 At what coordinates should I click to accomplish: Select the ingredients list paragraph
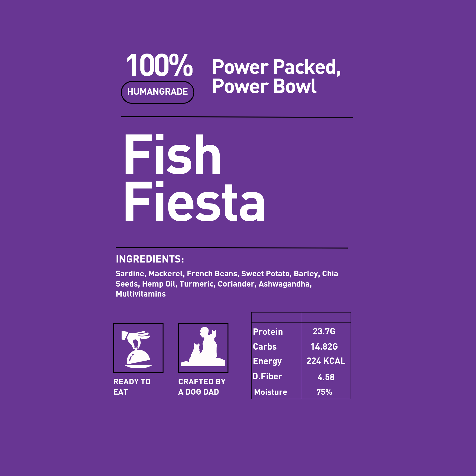tap(227, 284)
